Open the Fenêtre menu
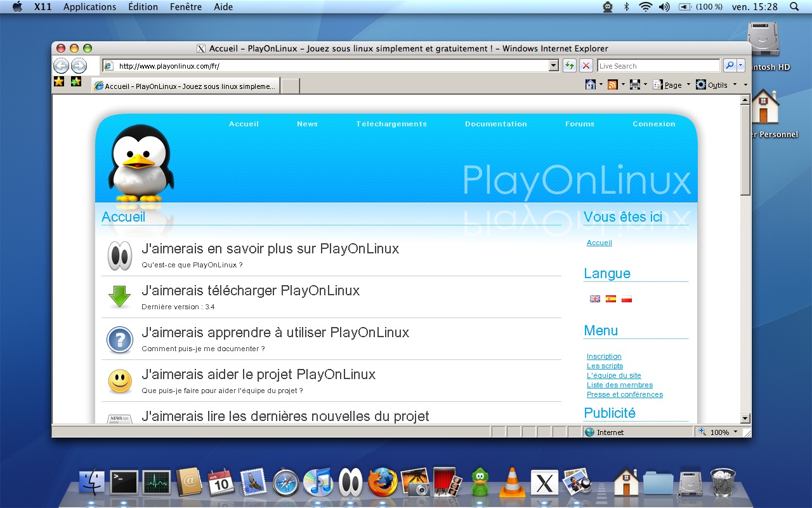The image size is (812, 508). click(x=186, y=7)
